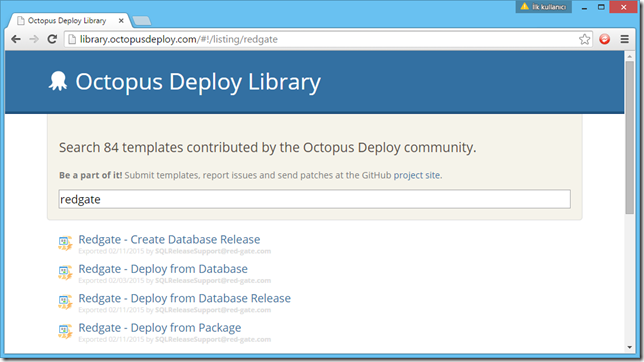644x362 pixels.
Task: Open the Chrome hamburger menu
Action: pos(625,39)
